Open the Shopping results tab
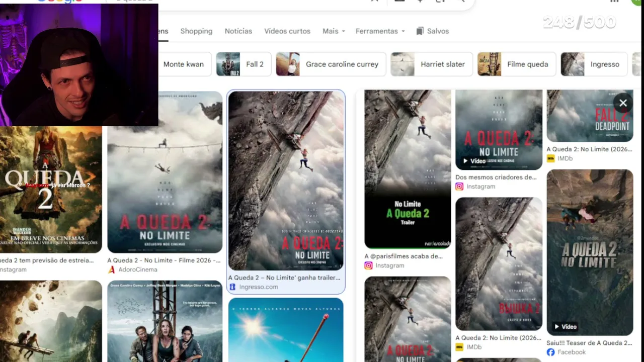The height and width of the screenshot is (362, 644). [196, 31]
